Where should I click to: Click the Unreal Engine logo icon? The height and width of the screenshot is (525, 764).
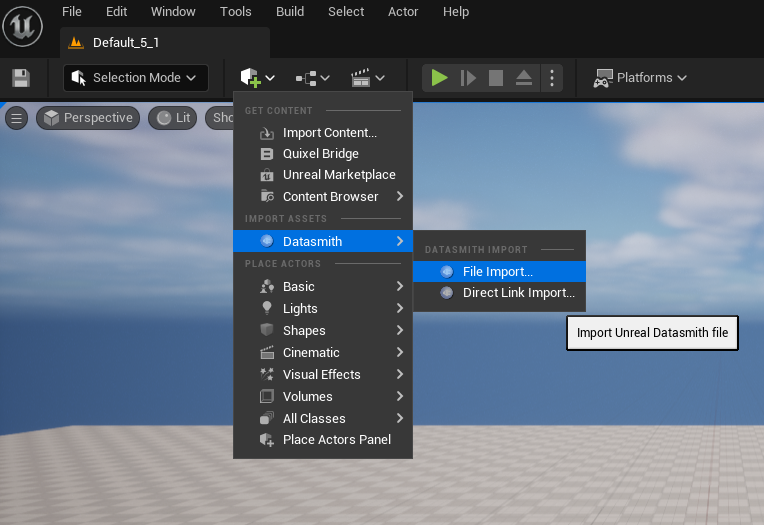pyautogui.click(x=22, y=26)
